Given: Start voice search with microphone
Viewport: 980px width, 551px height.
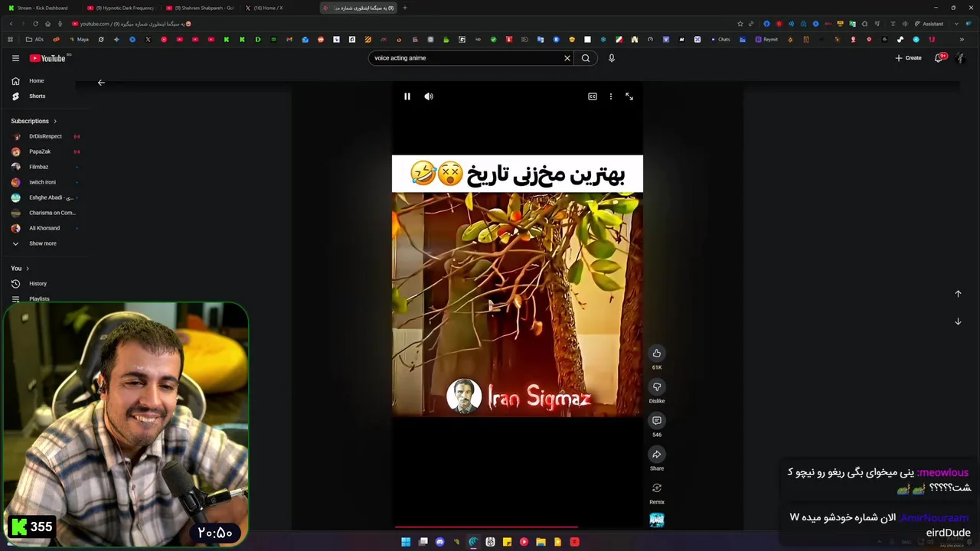Looking at the screenshot, I should 611,58.
